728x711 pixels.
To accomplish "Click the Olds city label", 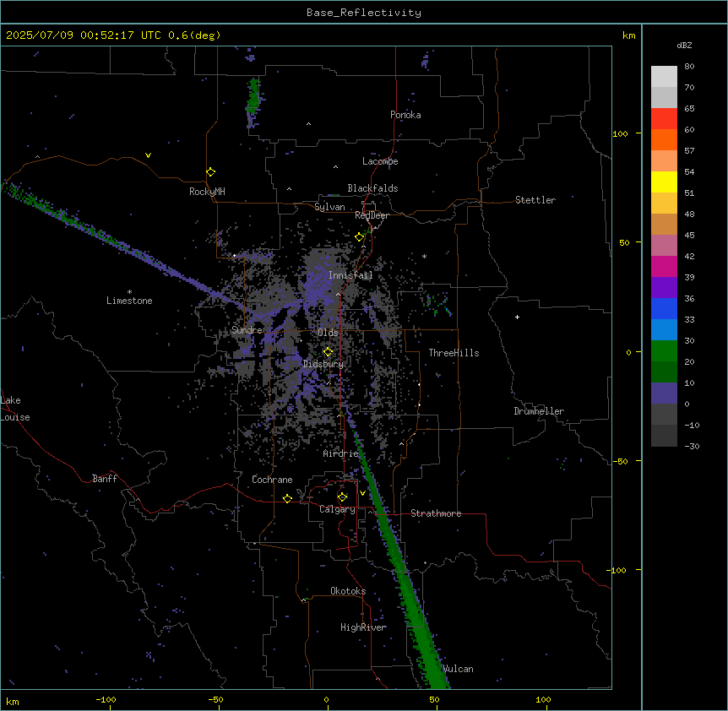I will [328, 333].
